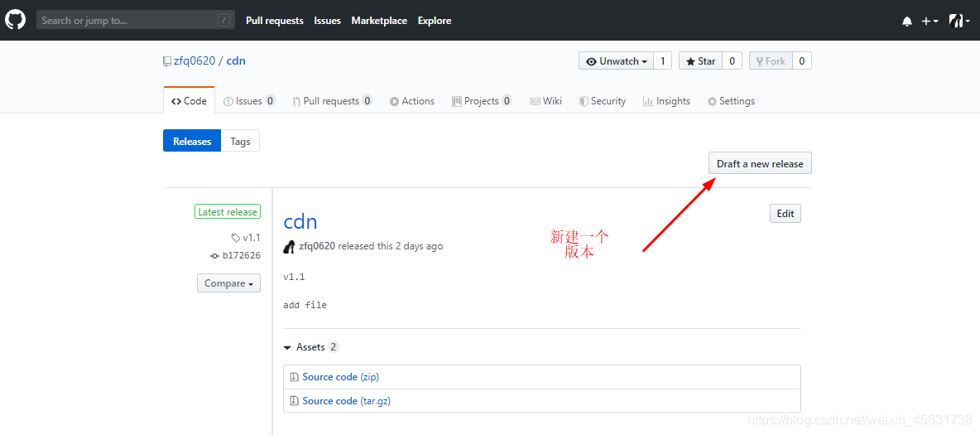This screenshot has width=980, height=435.
Task: Download Source code (zip)
Action: (x=341, y=377)
